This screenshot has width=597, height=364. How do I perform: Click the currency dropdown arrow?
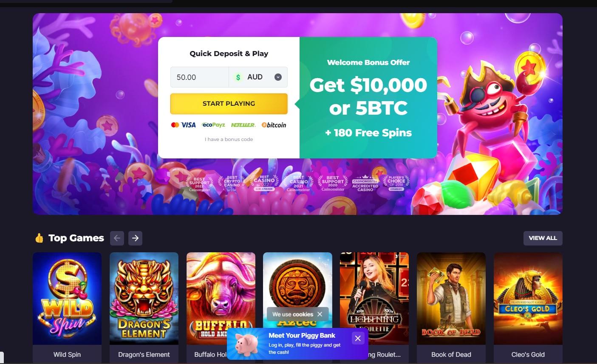click(278, 77)
